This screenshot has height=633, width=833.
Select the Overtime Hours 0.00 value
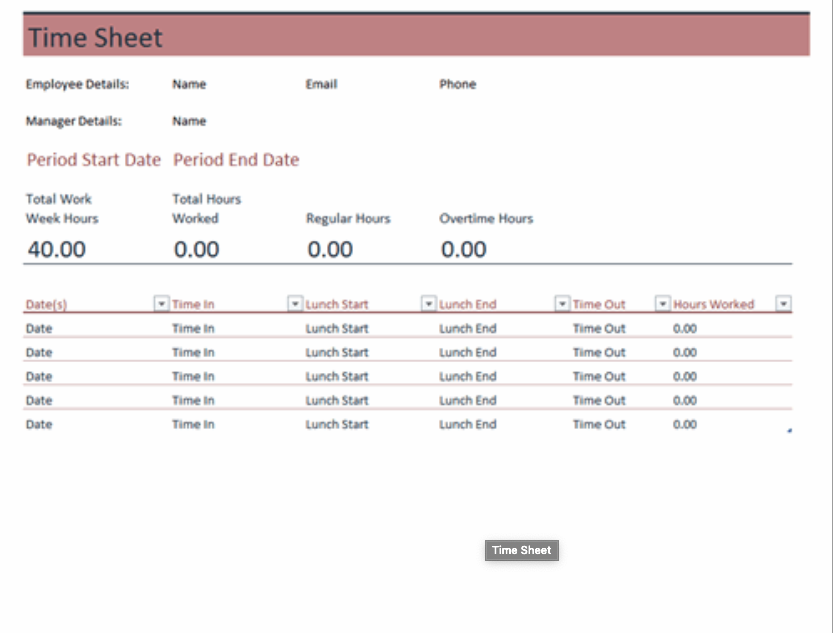[464, 249]
